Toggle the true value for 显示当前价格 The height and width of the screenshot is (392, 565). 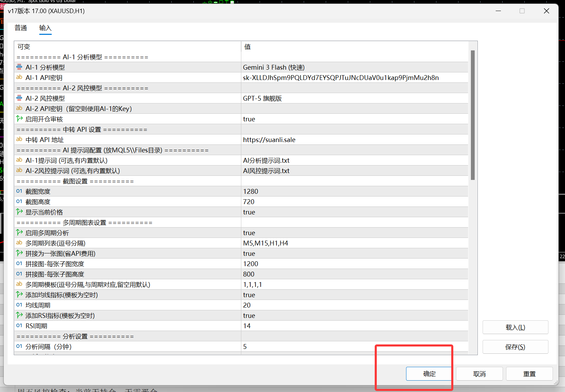[x=249, y=212]
